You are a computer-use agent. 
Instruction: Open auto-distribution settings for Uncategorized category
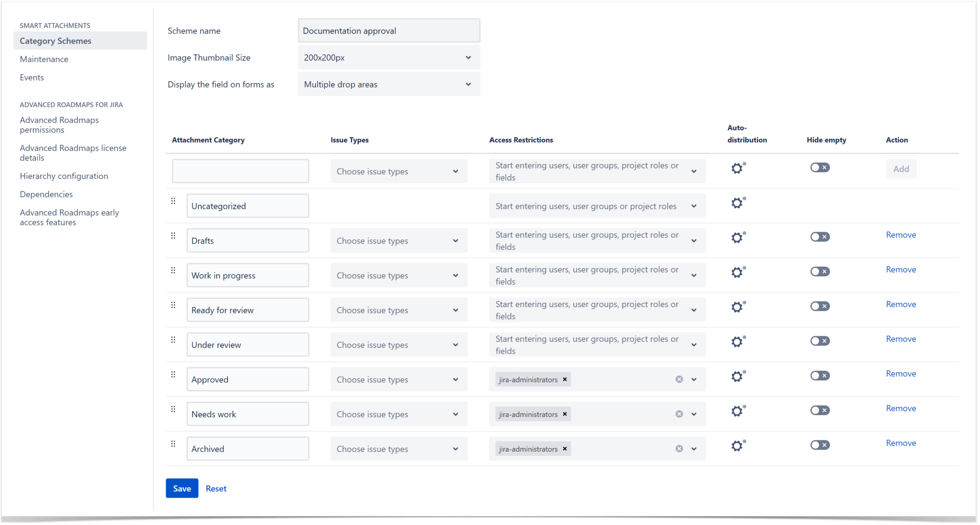point(737,202)
